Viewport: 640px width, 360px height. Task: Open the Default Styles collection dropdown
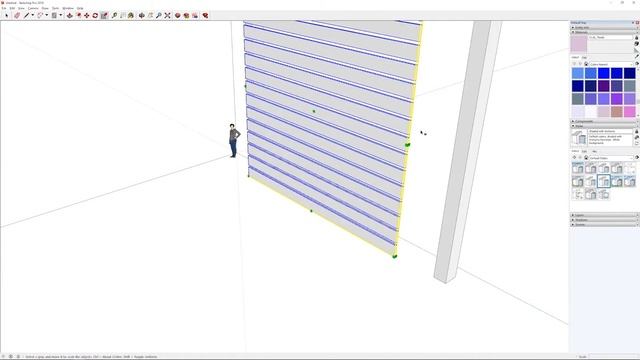tap(611, 158)
